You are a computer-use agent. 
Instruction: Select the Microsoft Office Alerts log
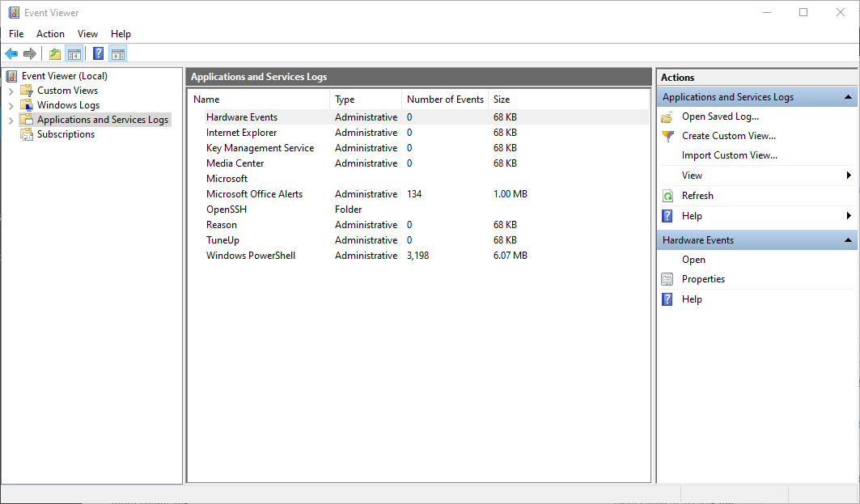point(419,194)
